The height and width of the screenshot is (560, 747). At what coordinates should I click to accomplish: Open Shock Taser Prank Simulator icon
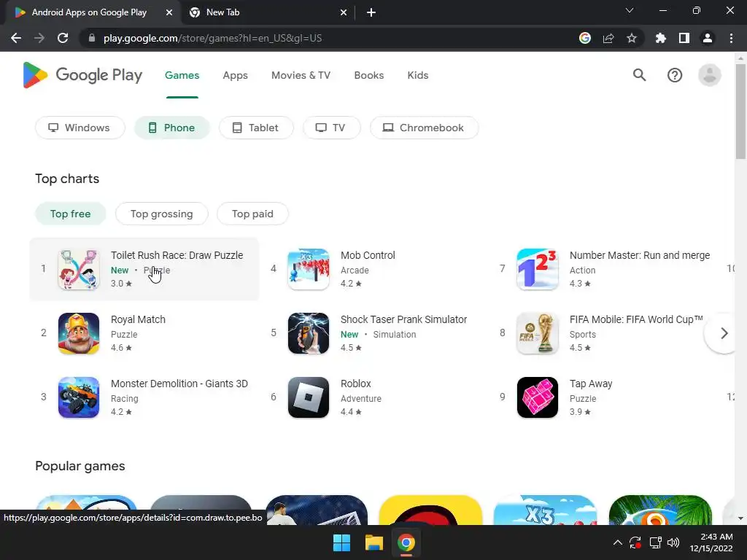click(x=309, y=333)
